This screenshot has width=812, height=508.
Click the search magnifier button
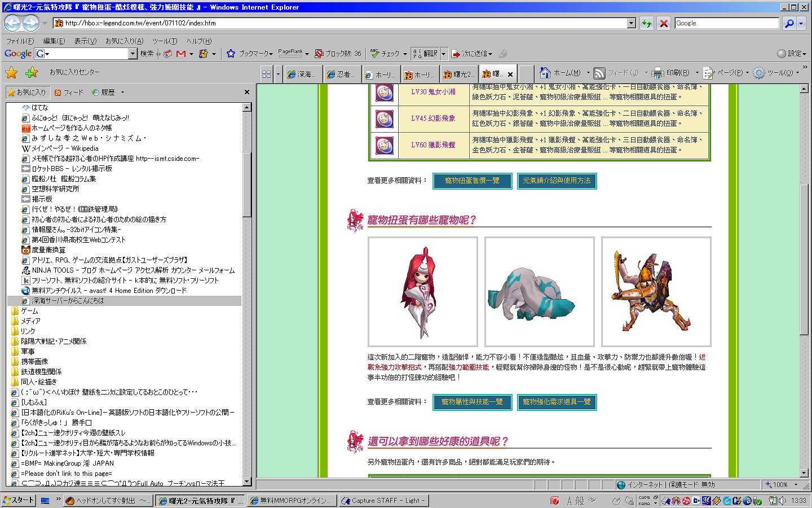coord(789,23)
